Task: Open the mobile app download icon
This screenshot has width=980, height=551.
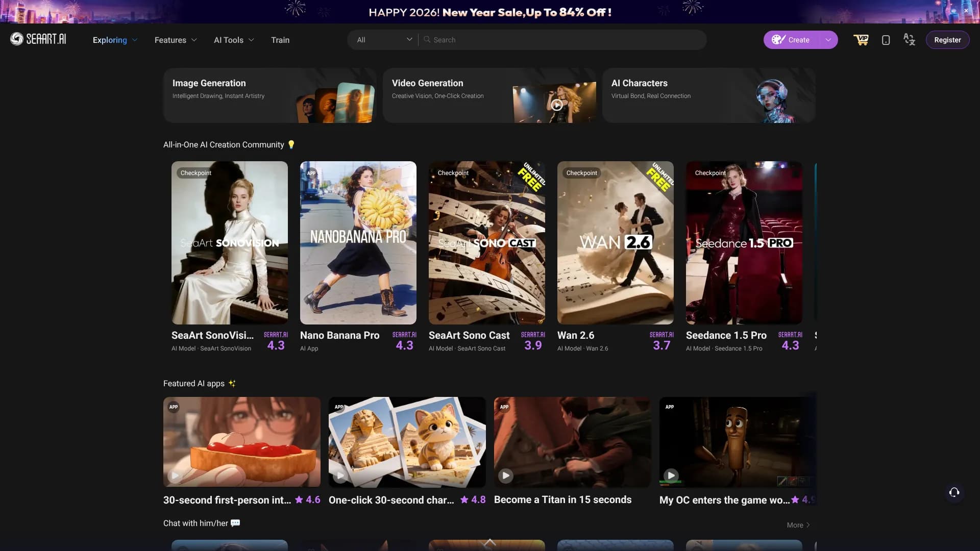Action: 886,40
